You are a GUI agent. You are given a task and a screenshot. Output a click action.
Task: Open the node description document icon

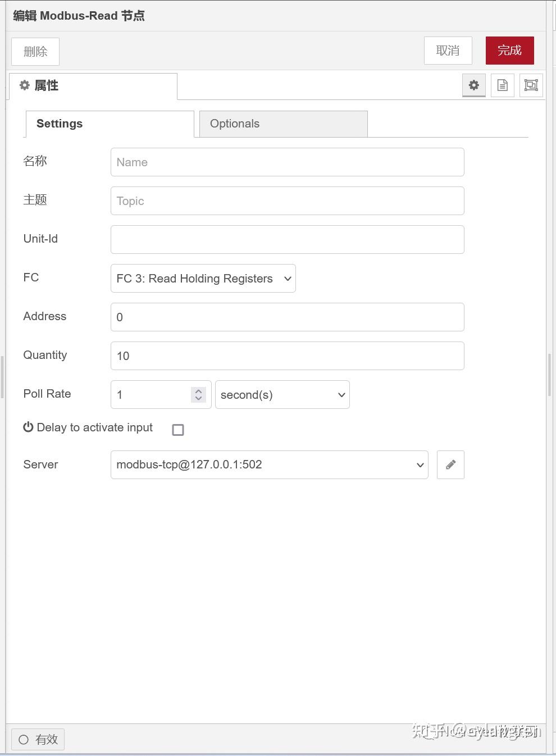[502, 85]
